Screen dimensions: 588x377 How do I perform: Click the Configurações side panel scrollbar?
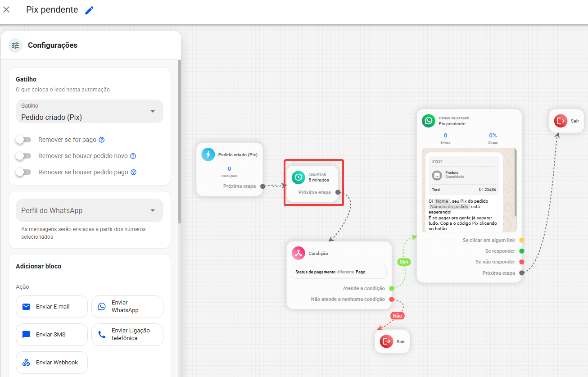tap(180, 142)
